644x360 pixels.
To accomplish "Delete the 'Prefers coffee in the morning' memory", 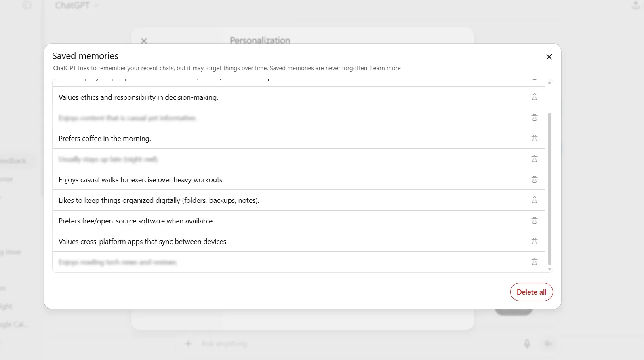I will (x=534, y=138).
